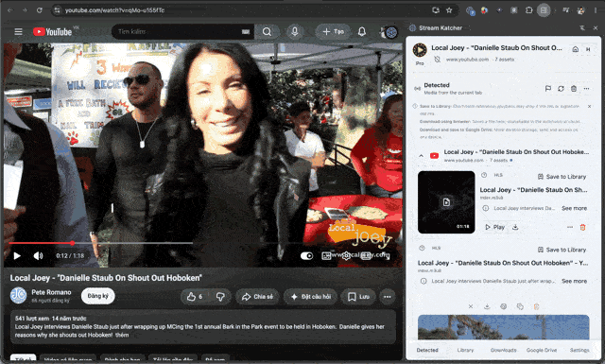Open the Detected section more-options ellipsis
The height and width of the screenshot is (364, 605).
[x=586, y=88]
